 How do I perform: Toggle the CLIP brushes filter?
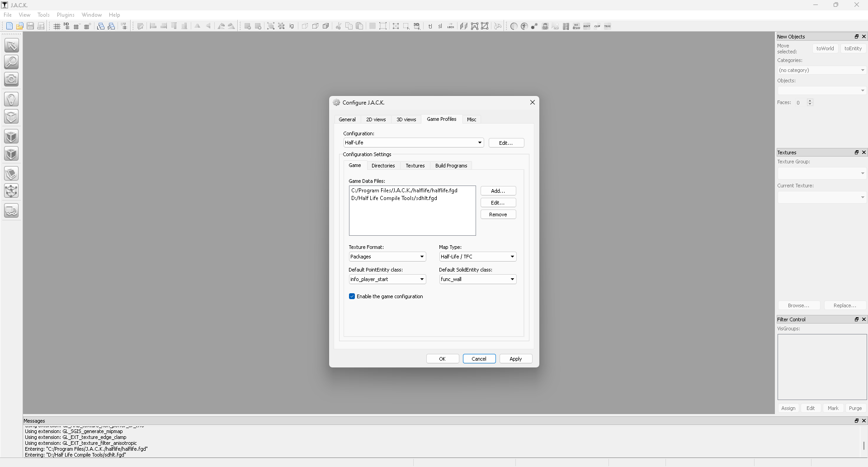coord(597,26)
